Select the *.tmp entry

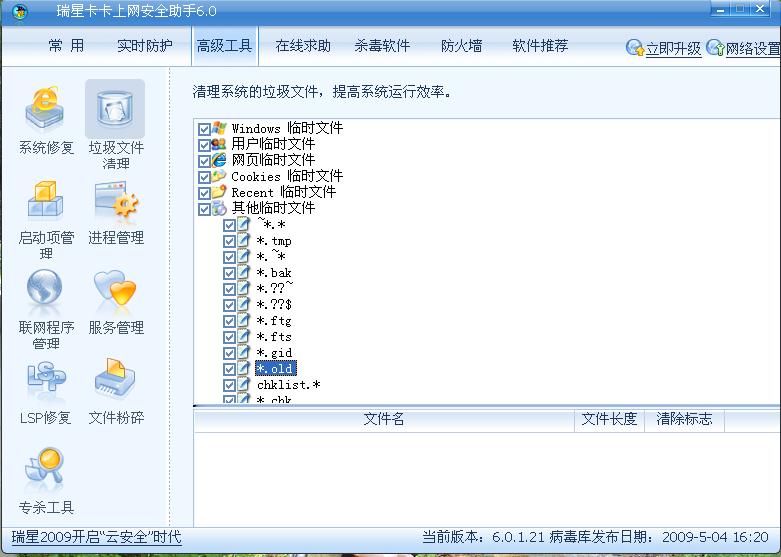click(274, 241)
